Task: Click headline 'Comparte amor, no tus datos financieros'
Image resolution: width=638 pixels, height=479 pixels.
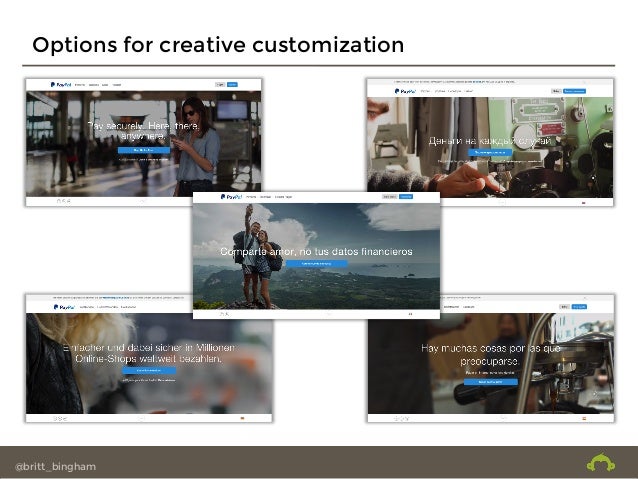Action: coord(316,252)
